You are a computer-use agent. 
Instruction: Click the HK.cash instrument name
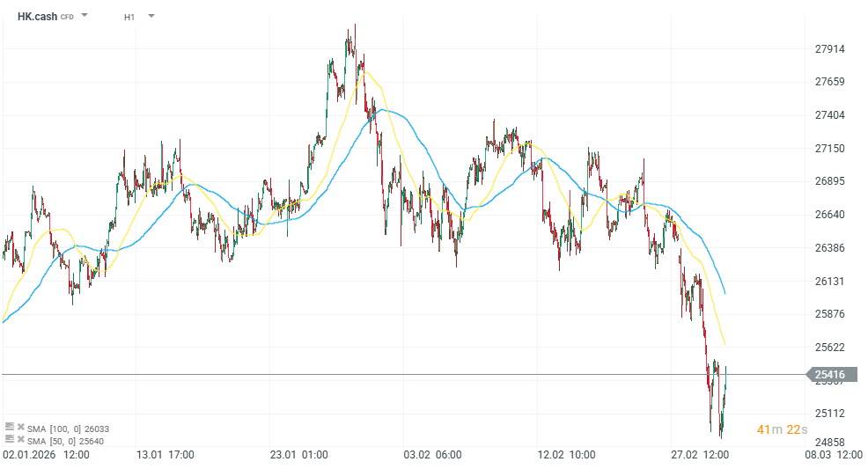(x=37, y=16)
